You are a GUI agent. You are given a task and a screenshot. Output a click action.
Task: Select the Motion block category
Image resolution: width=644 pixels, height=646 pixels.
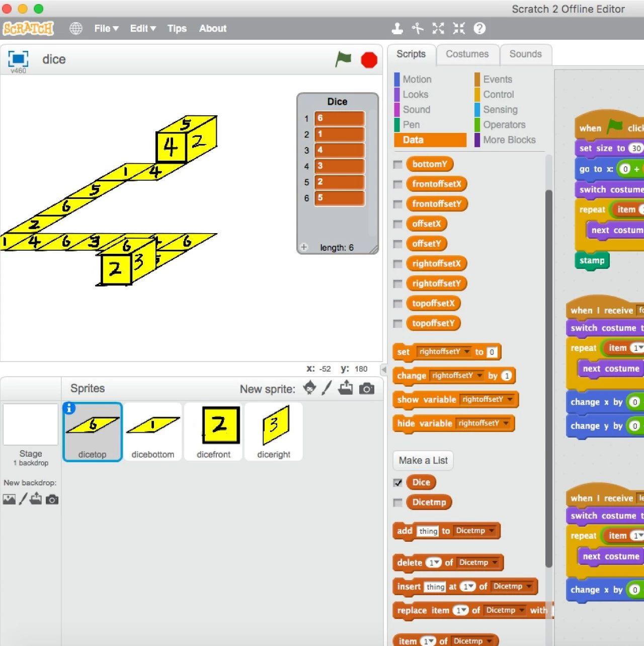pyautogui.click(x=417, y=80)
